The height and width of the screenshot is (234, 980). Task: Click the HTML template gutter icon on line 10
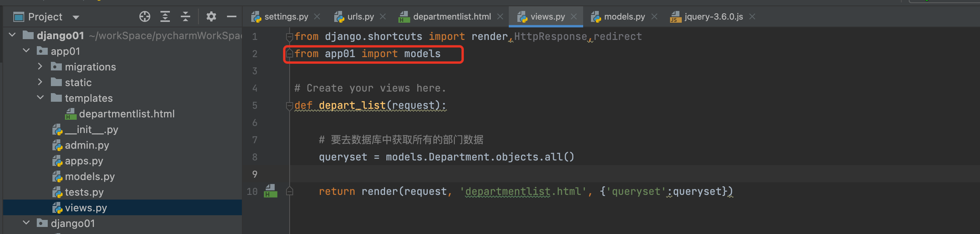pyautogui.click(x=270, y=191)
